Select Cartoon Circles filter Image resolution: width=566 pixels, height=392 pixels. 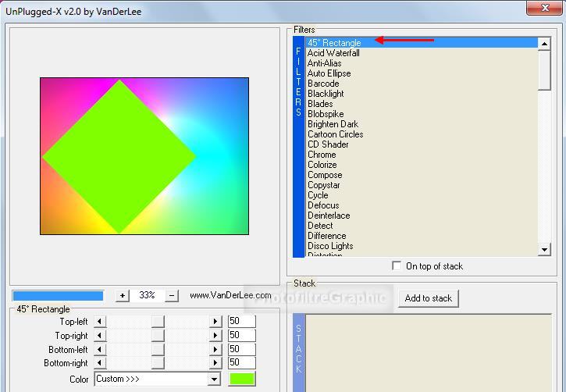pos(335,134)
